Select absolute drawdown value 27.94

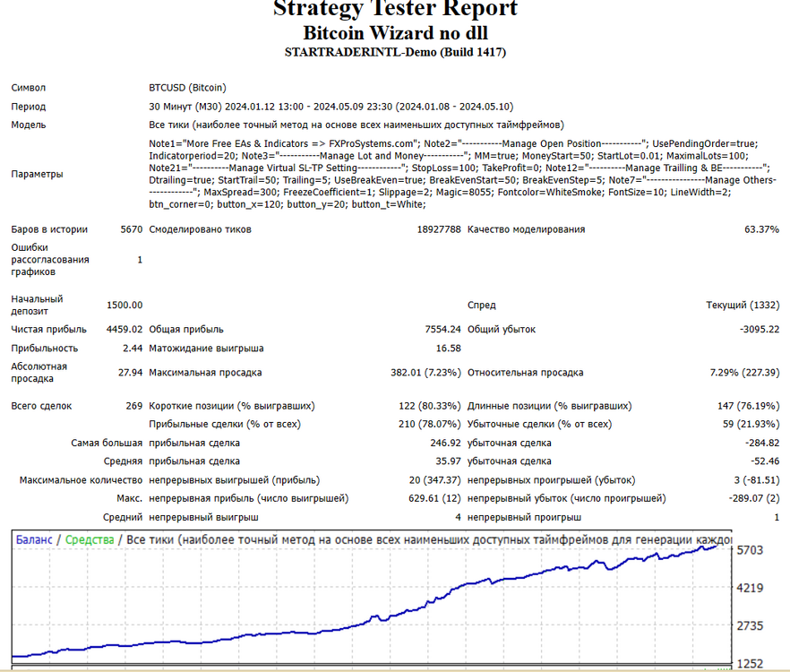click(x=131, y=373)
